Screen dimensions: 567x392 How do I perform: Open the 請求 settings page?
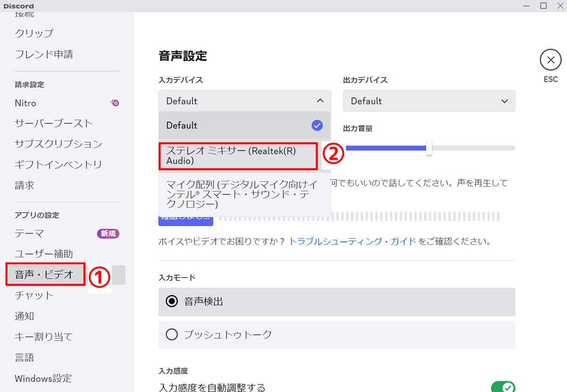pos(25,185)
